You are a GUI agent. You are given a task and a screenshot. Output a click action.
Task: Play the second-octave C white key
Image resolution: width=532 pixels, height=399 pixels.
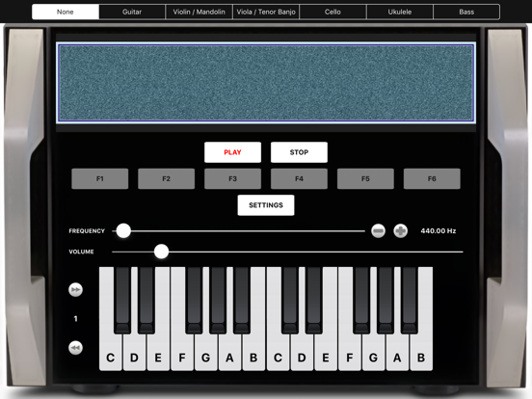click(x=278, y=353)
